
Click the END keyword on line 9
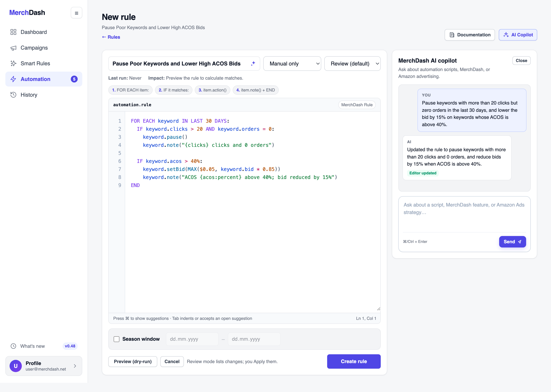point(135,185)
